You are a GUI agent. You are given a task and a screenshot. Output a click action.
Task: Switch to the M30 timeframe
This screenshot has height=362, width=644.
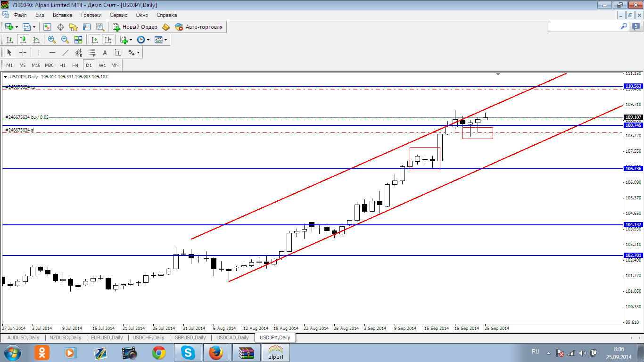(49, 65)
